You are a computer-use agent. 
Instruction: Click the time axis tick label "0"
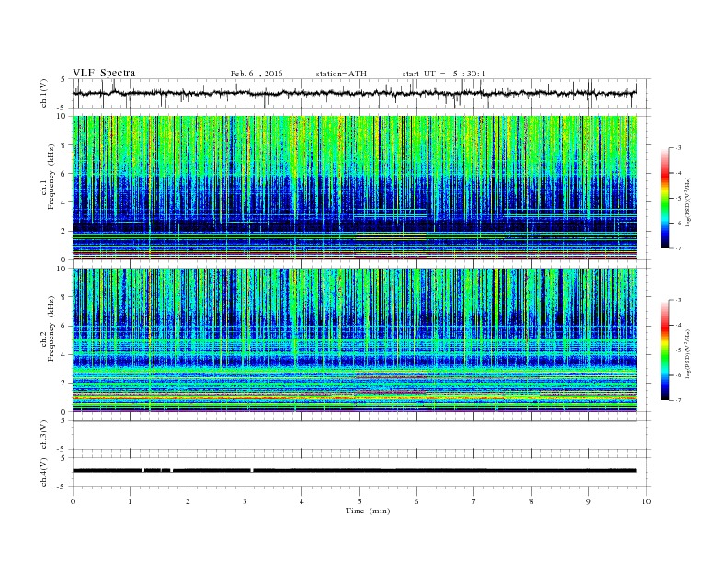pyautogui.click(x=73, y=501)
